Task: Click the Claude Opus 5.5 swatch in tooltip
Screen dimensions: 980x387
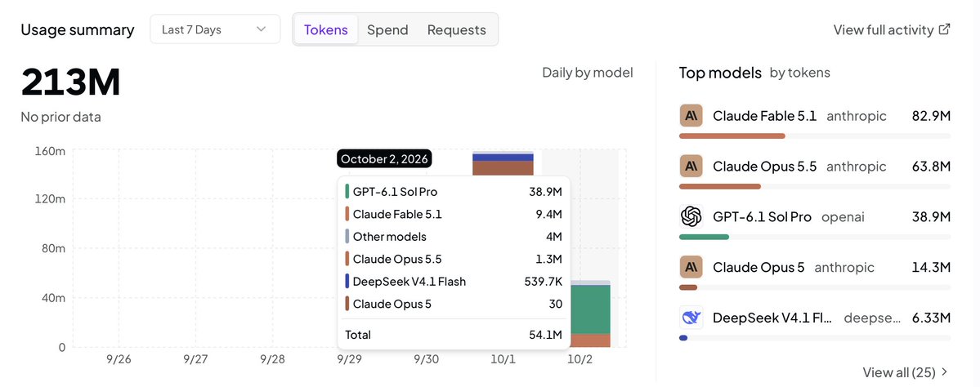Action: click(347, 259)
